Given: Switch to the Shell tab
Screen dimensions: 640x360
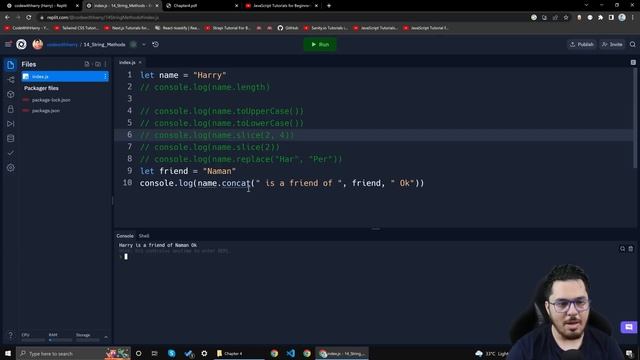Looking at the screenshot, I should 144,236.
